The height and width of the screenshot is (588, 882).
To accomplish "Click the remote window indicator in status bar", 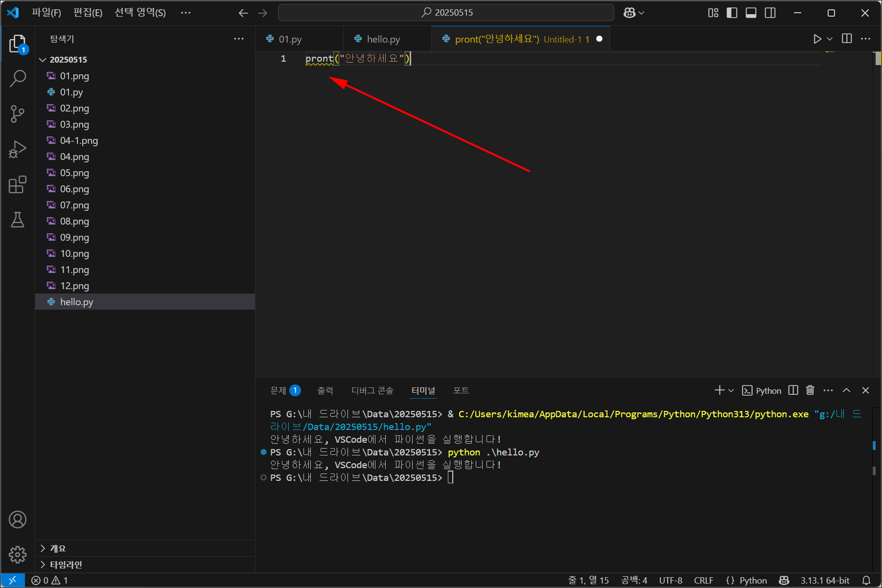I will (13, 580).
